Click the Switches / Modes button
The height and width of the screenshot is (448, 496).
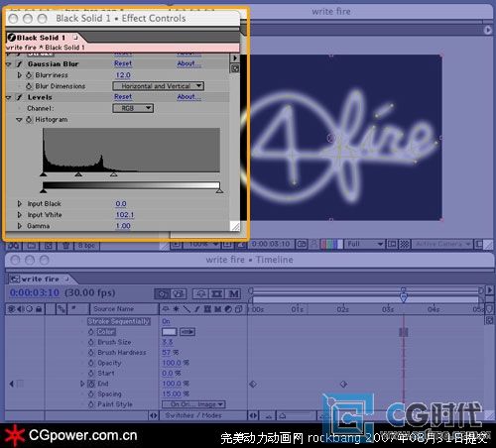pyautogui.click(x=193, y=415)
